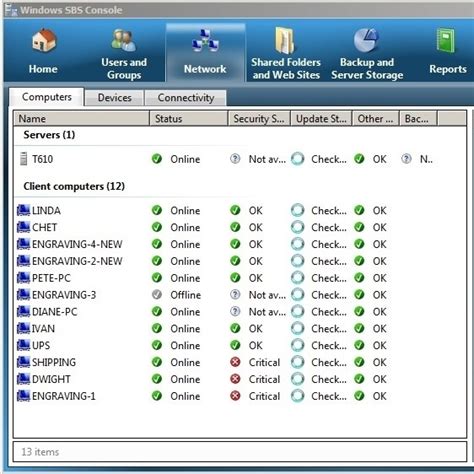
Task: Click the PETE-PC computer icon
Action: [x=23, y=278]
